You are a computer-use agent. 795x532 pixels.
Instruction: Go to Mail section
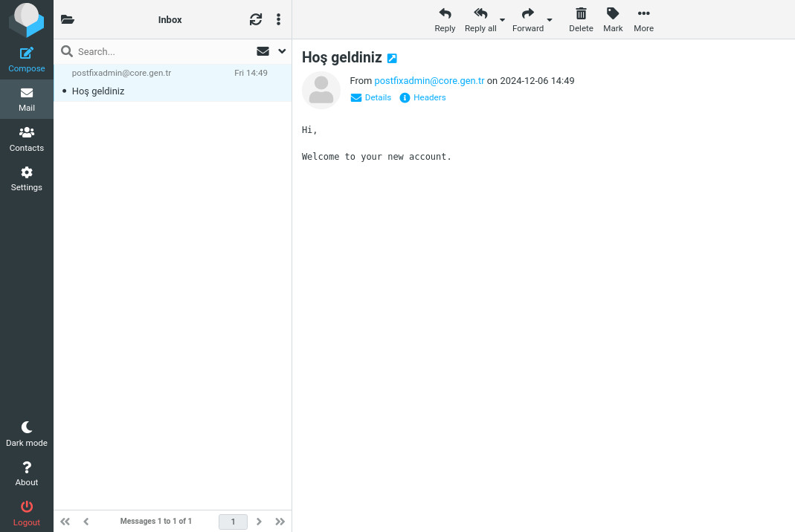tap(26, 100)
